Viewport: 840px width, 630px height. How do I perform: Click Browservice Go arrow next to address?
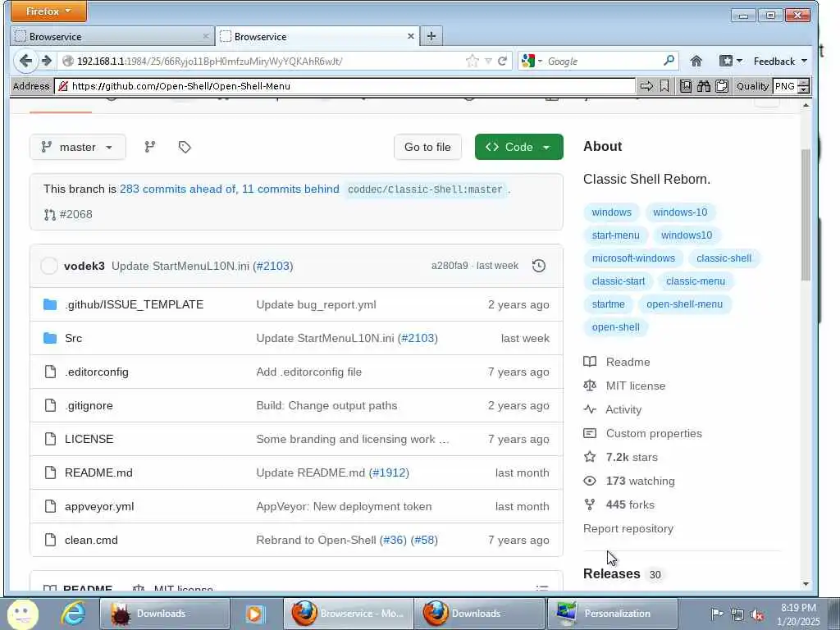(646, 86)
